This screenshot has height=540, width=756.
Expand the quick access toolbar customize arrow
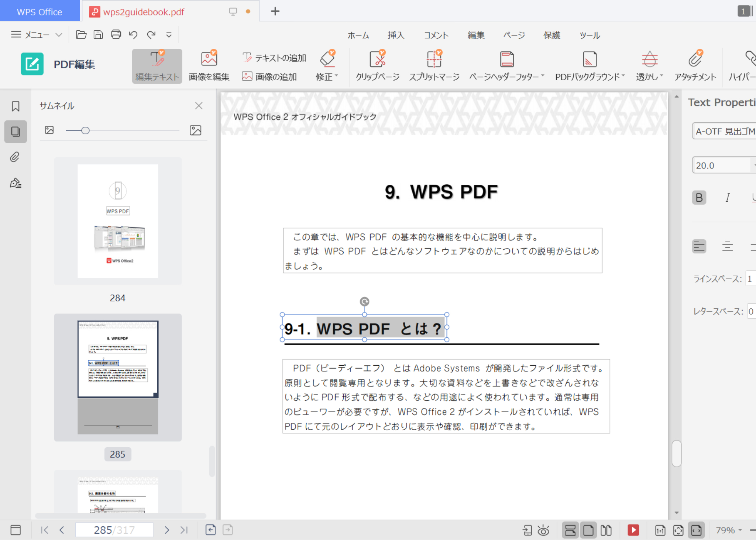coord(169,35)
